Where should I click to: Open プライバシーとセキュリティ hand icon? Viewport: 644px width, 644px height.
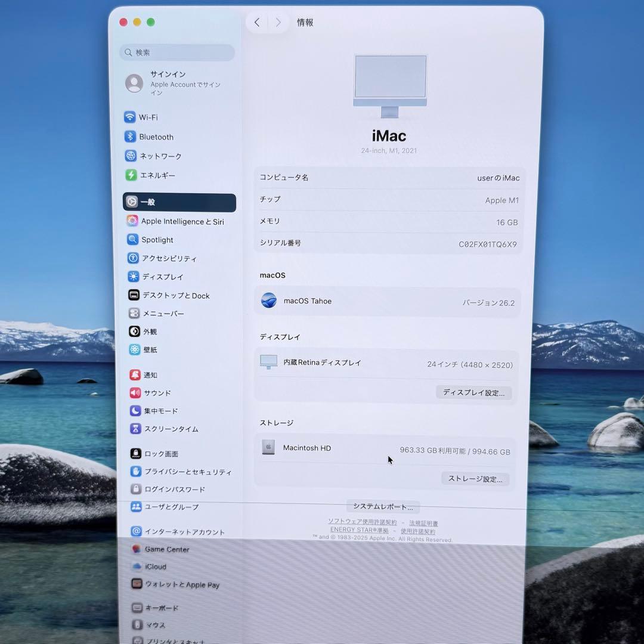(x=136, y=472)
